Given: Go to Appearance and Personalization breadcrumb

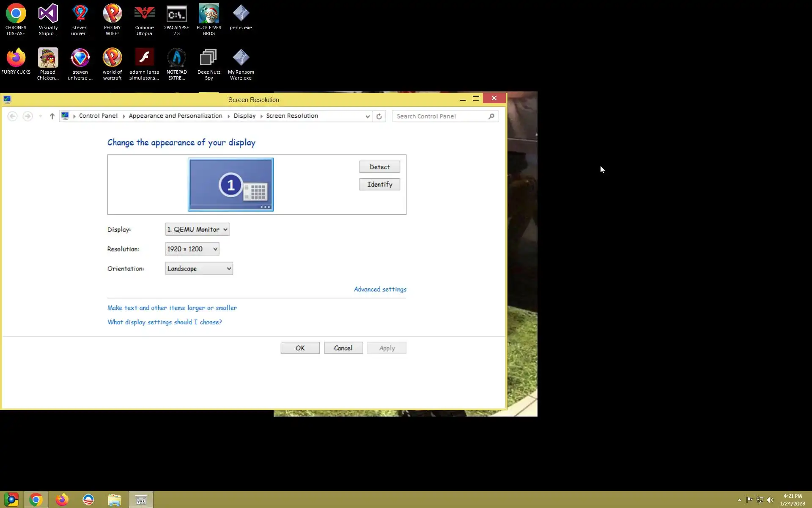Looking at the screenshot, I should (175, 116).
